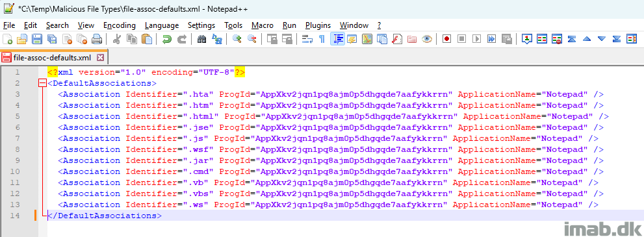Screen dimensions: 644x237
Task: Close the file-assoc-defaults.xml tab
Action: point(100,57)
